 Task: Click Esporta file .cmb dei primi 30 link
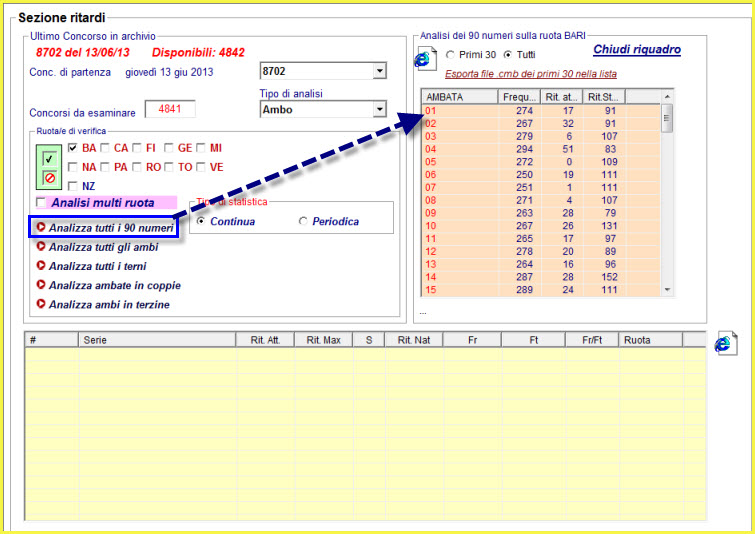[x=531, y=74]
